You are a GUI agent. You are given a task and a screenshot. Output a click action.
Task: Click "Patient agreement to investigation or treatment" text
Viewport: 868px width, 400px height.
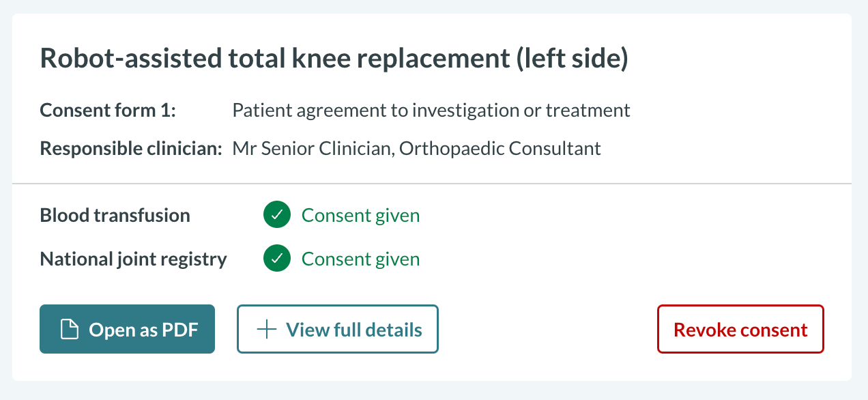point(431,110)
